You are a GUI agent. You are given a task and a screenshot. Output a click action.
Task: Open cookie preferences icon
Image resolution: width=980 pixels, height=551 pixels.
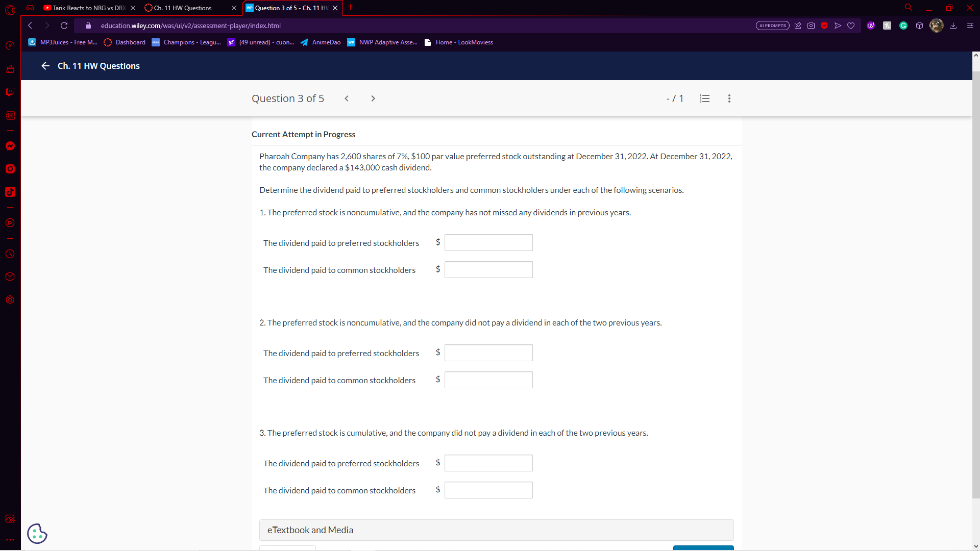[37, 534]
